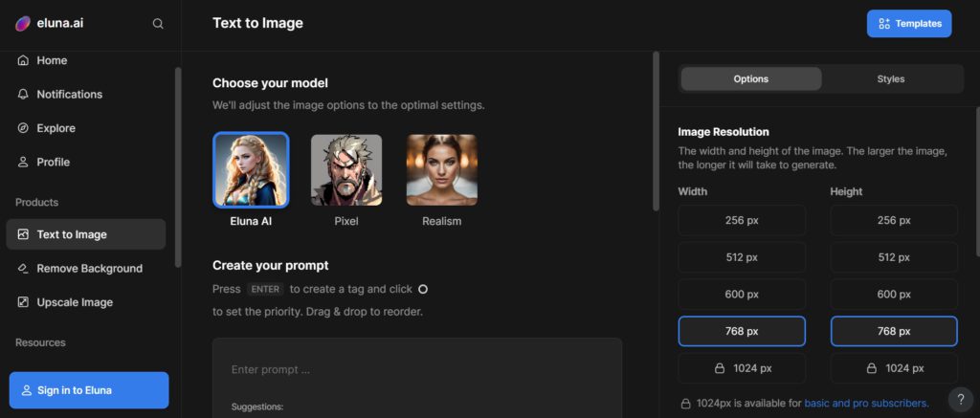Click the Text to Image page title
This screenshot has width=980, height=418.
pyautogui.click(x=257, y=23)
